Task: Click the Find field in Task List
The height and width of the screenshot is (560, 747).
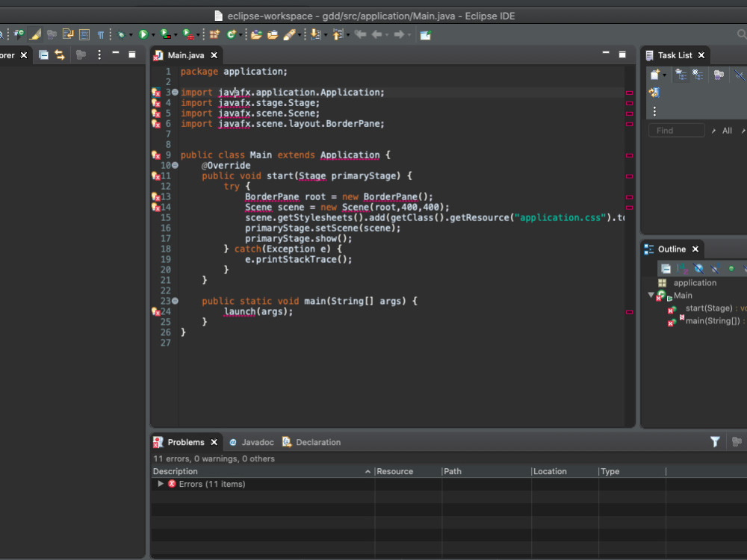Action: [x=677, y=131]
